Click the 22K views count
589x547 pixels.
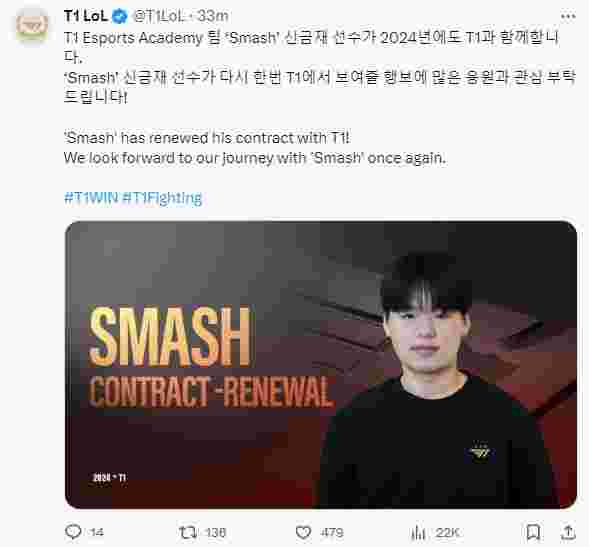[x=447, y=532]
